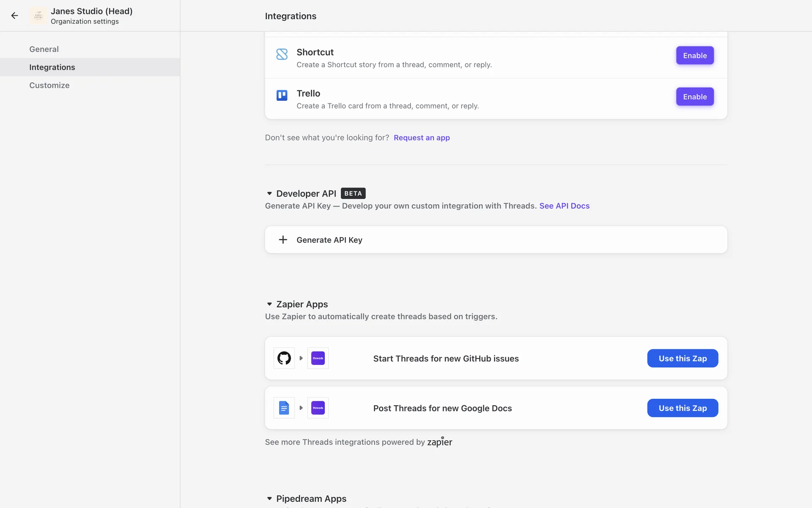Open the Customize settings tab
The image size is (812, 508).
(49, 85)
